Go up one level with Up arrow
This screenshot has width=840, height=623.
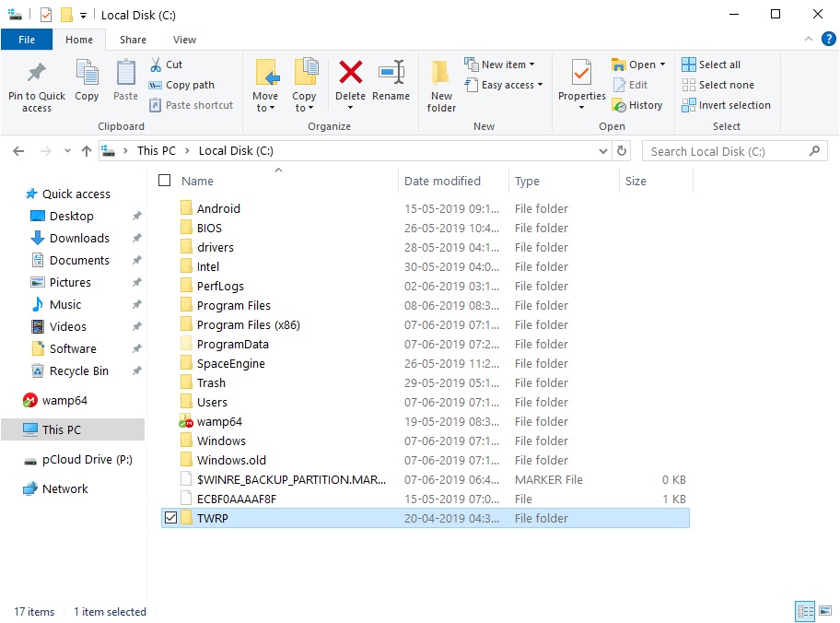tap(87, 151)
